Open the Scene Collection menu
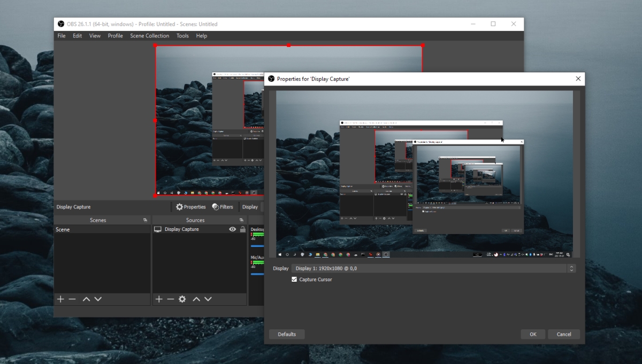 click(149, 36)
